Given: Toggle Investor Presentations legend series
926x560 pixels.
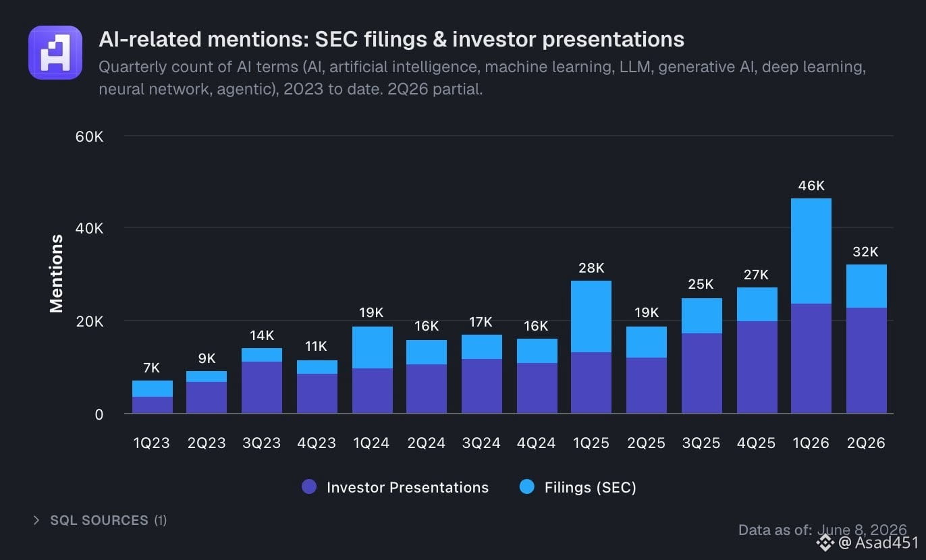Looking at the screenshot, I should pos(396,487).
